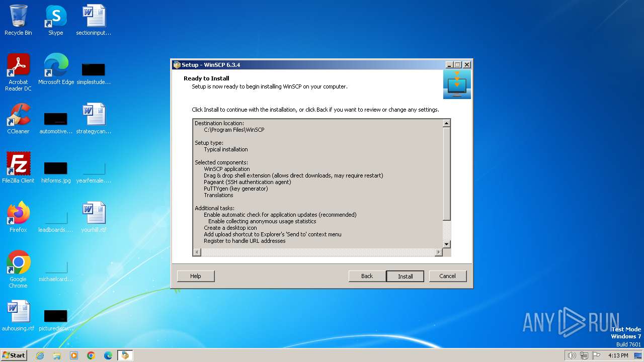Viewport: 644px width, 362px height.
Task: Click the horizontal scroll-left arrow
Action: click(197, 252)
